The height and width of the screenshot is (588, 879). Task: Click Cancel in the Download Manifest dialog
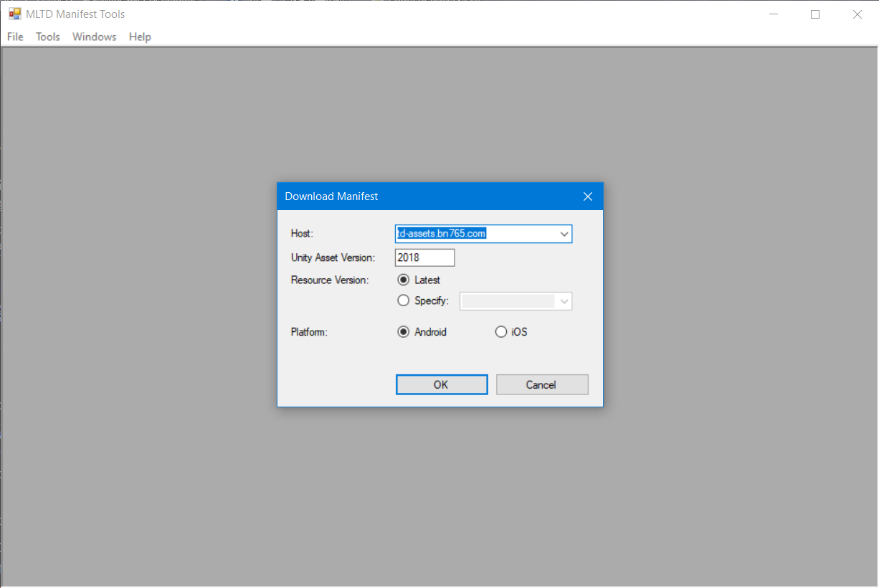point(542,385)
